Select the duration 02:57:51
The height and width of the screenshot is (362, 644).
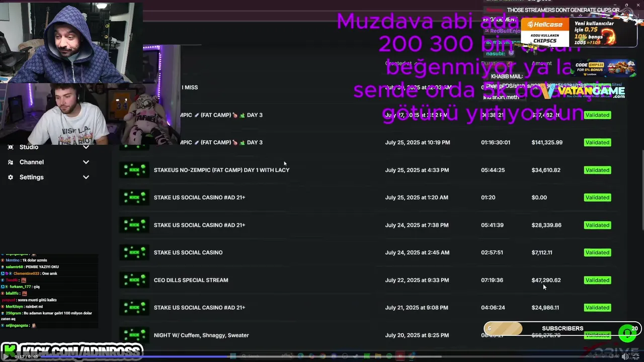pos(492,252)
